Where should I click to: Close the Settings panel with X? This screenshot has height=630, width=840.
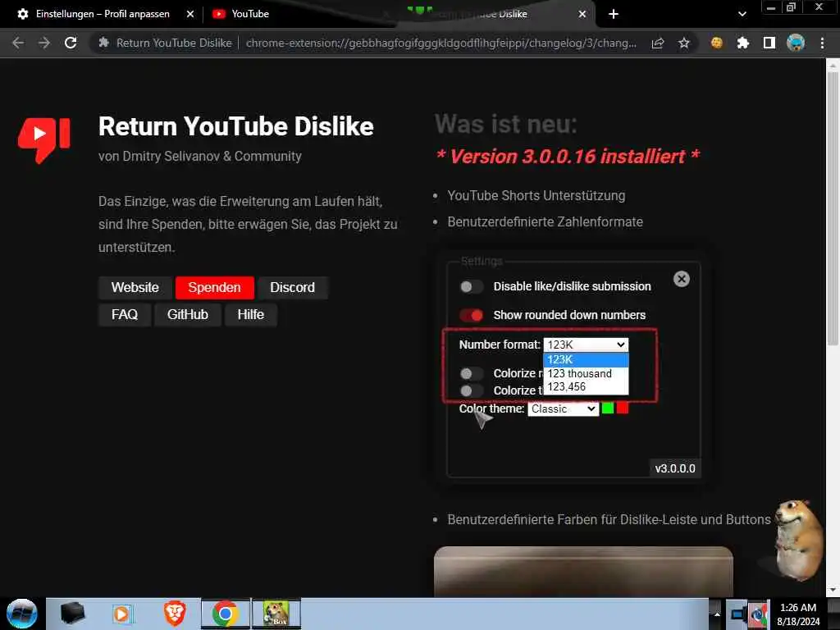click(682, 279)
